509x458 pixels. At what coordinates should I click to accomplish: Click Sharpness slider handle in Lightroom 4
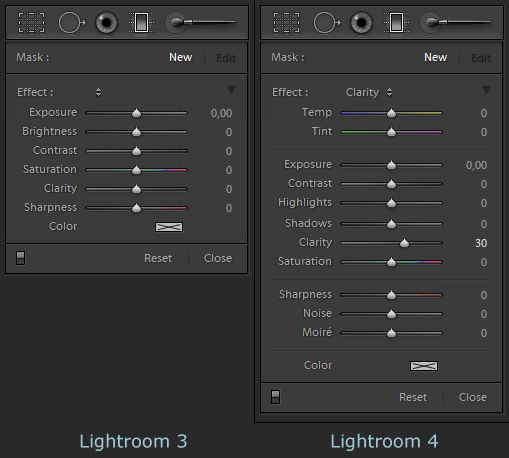tap(391, 295)
